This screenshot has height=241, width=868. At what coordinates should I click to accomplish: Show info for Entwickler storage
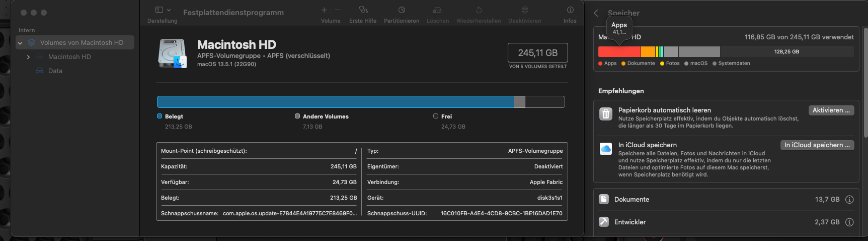[849, 222]
